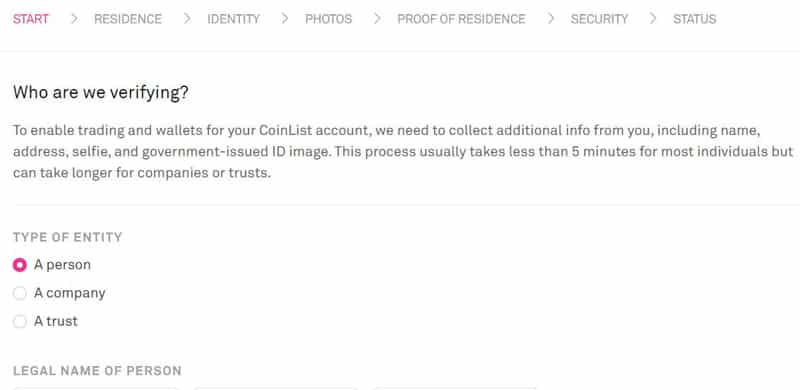Switch to the IDENTITY step

click(234, 19)
